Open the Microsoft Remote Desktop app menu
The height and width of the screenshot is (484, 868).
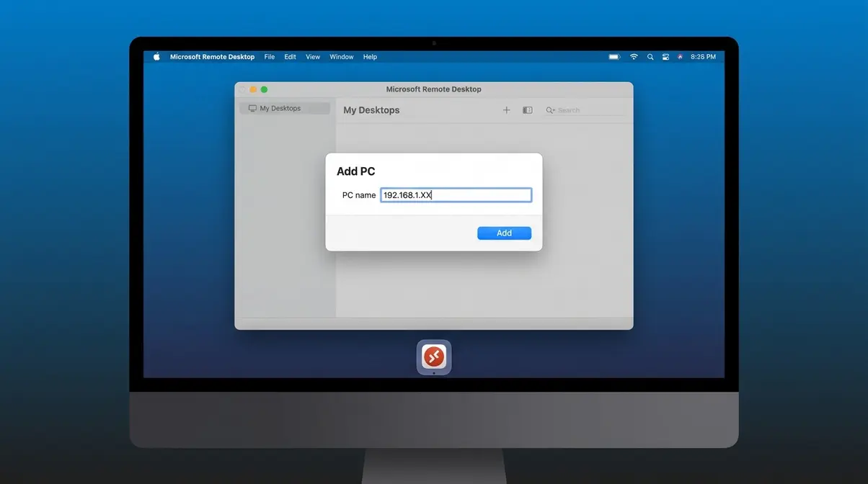coord(212,57)
